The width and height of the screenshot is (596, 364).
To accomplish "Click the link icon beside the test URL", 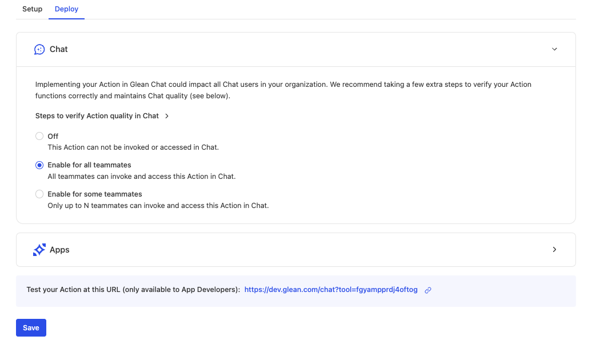I will point(428,290).
